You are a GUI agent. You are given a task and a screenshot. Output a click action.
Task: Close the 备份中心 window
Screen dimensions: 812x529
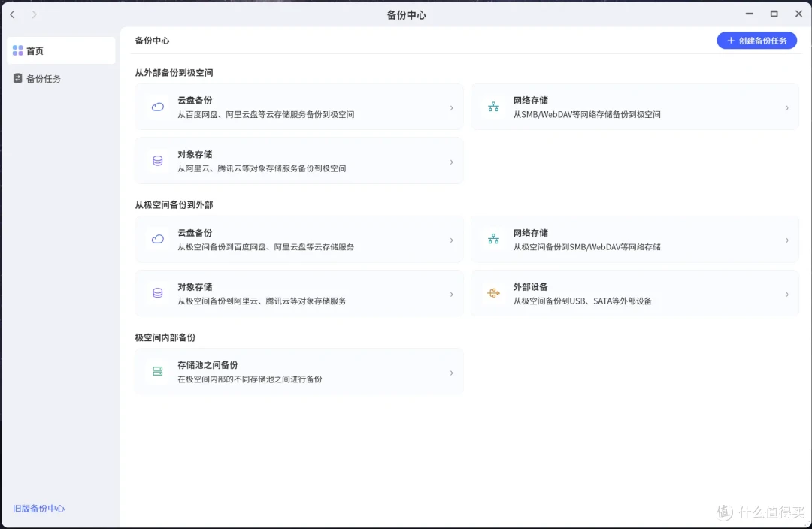coord(798,14)
